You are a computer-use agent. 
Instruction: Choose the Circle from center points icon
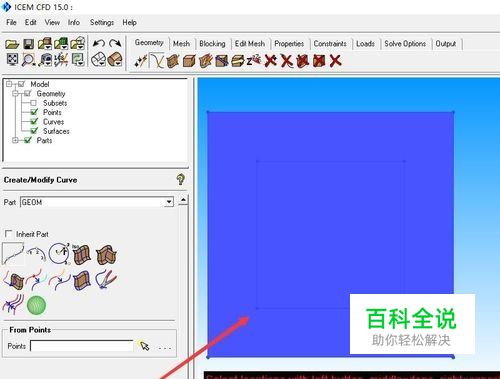[x=60, y=254]
